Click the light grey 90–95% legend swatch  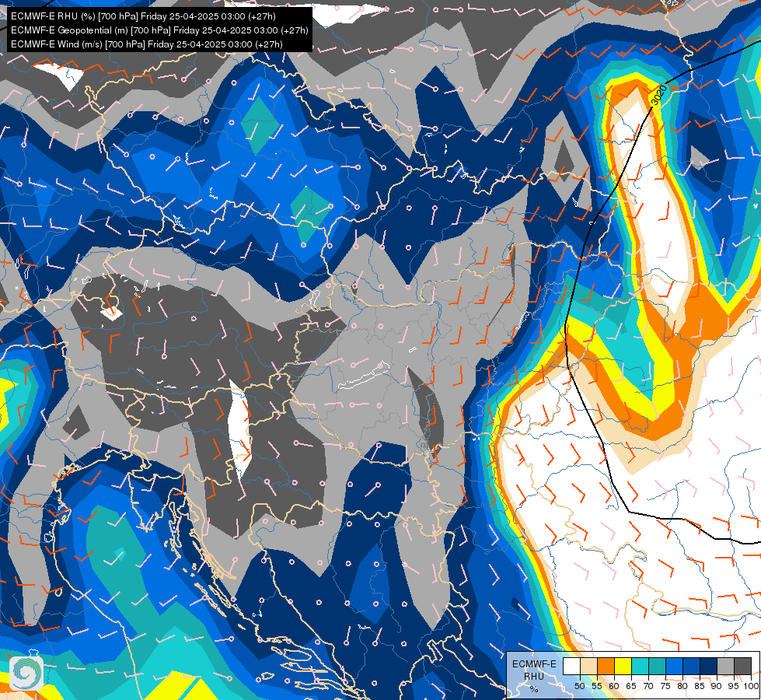point(725,666)
